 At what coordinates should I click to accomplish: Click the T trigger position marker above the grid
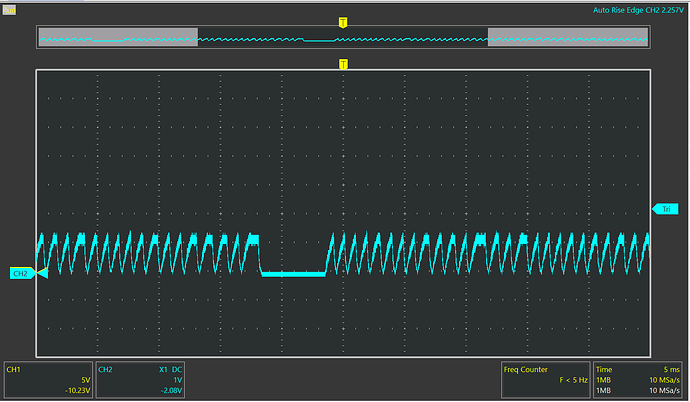pyautogui.click(x=343, y=64)
